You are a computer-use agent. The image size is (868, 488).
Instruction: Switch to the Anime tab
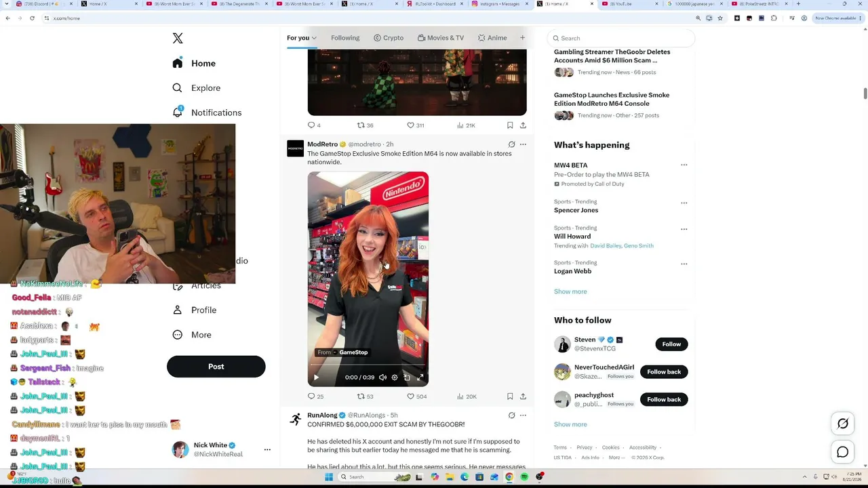[x=492, y=38]
